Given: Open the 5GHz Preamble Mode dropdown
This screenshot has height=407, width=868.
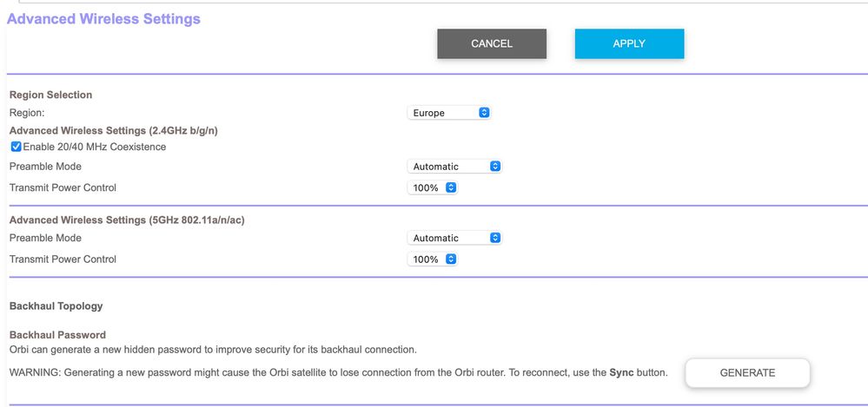Looking at the screenshot, I should [x=454, y=238].
